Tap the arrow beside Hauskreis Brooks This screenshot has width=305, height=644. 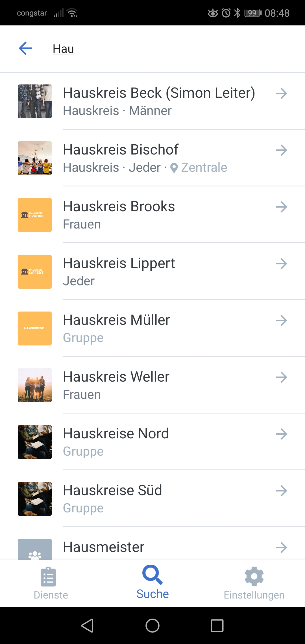click(x=281, y=207)
